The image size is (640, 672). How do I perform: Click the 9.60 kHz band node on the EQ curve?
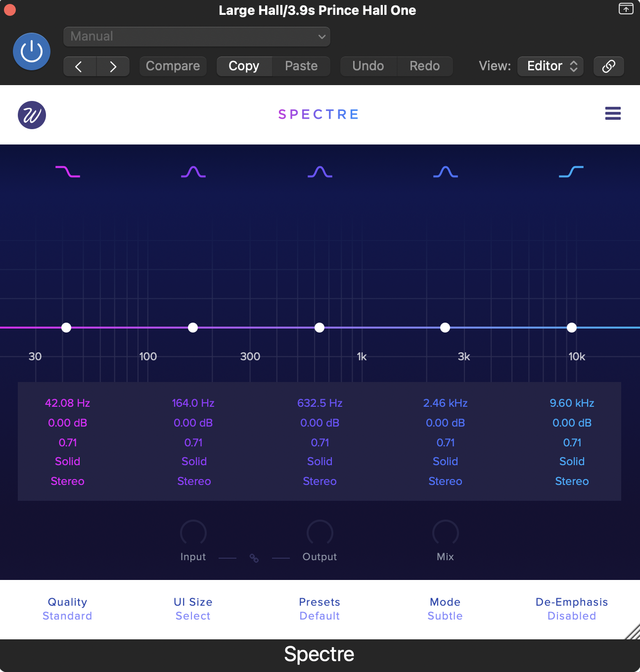[572, 328]
